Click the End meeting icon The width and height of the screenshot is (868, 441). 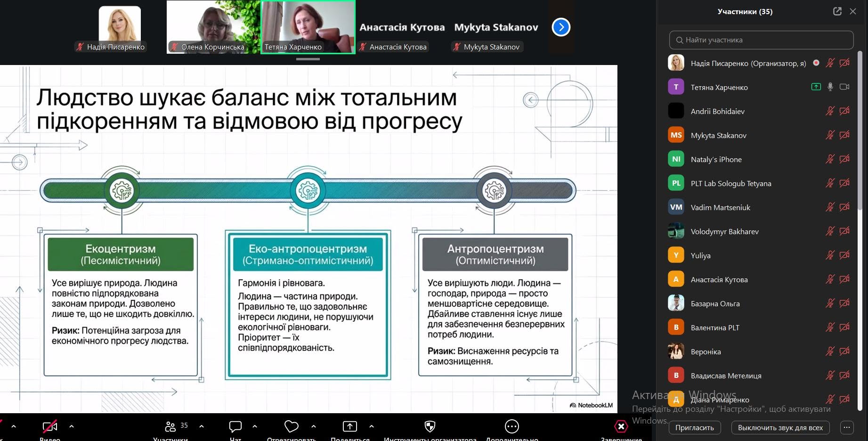[621, 426]
